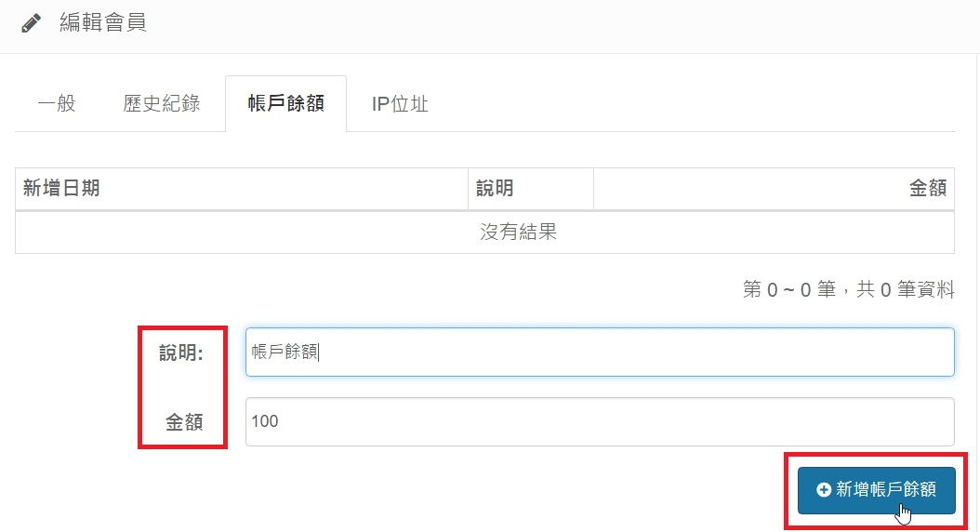Click the pencil icon beside 編輯會員
The image size is (980, 532).
[x=31, y=24]
